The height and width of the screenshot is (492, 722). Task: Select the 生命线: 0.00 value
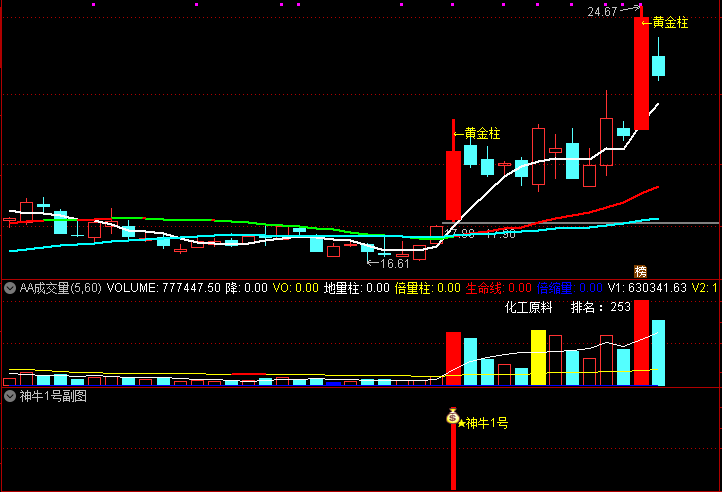[499, 288]
